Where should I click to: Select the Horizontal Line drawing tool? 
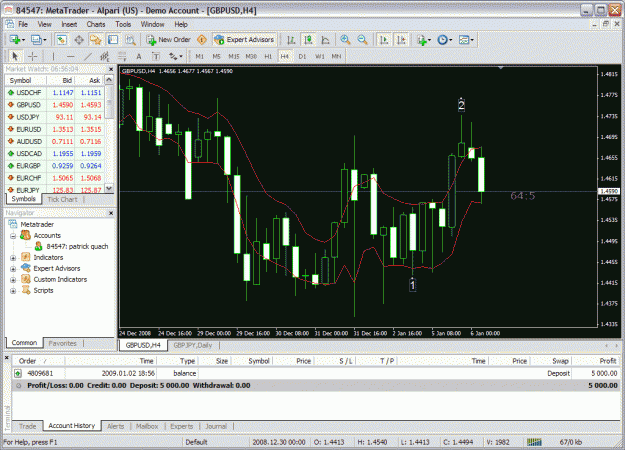pyautogui.click(x=70, y=56)
